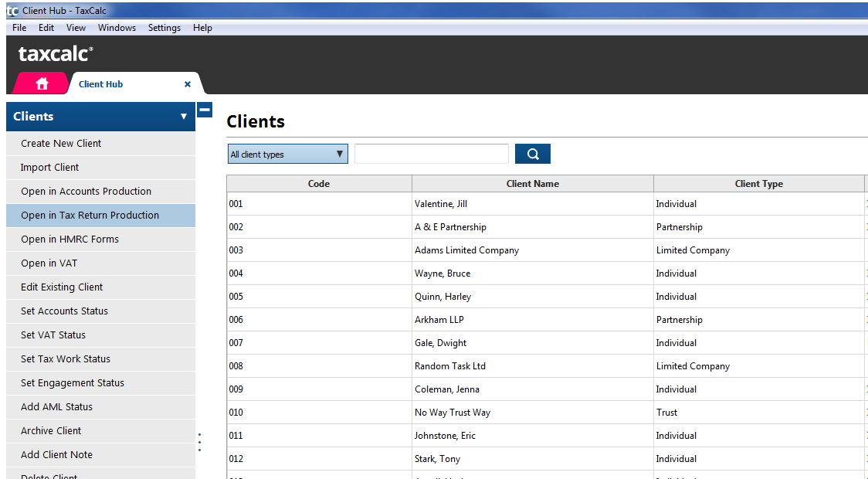Click the taxcalc logo
This screenshot has width=868, height=479.
click(x=56, y=54)
